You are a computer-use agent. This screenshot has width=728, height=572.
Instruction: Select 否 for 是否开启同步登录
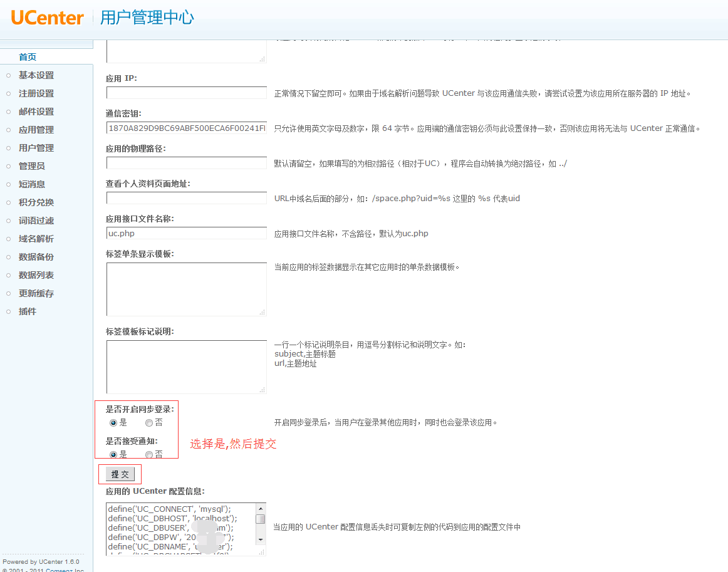tap(149, 422)
